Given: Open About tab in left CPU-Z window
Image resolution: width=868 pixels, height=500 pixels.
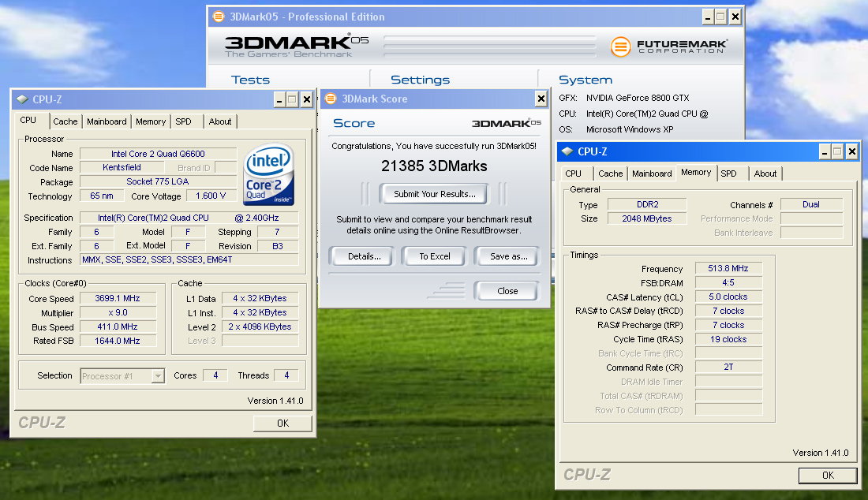Looking at the screenshot, I should [x=220, y=121].
